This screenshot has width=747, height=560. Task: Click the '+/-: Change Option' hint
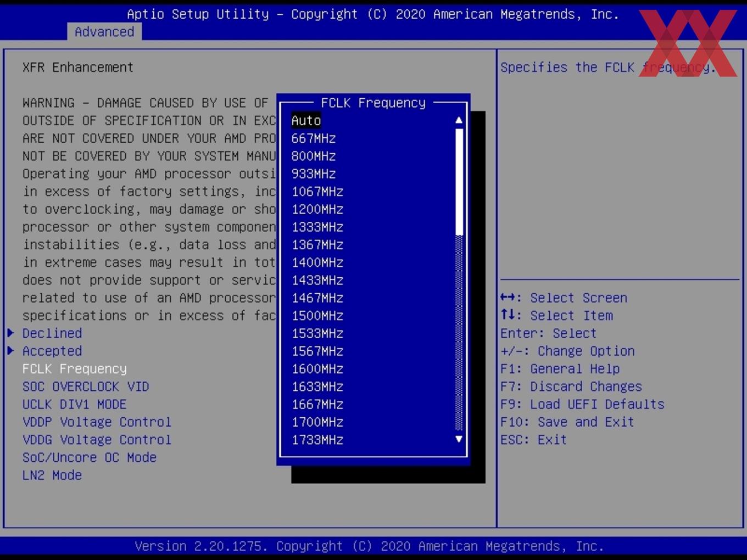pyautogui.click(x=568, y=351)
